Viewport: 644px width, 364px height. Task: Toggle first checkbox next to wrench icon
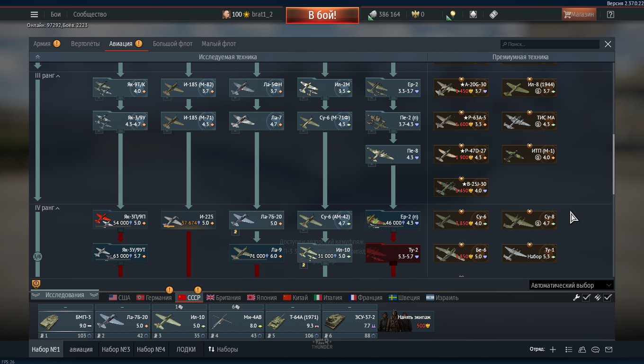click(586, 298)
